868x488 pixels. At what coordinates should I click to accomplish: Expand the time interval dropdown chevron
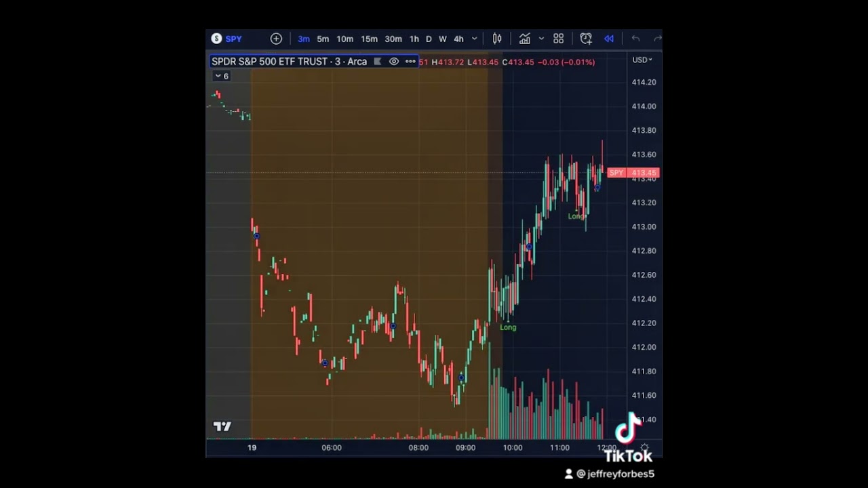(474, 39)
